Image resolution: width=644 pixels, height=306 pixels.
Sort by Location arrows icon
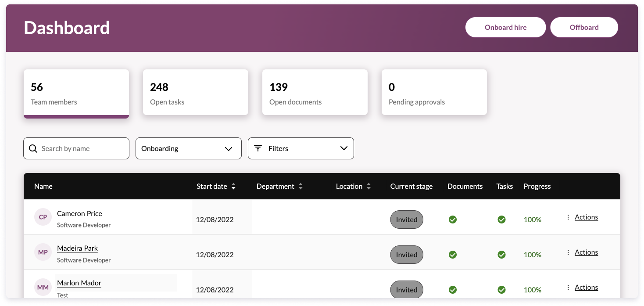(369, 187)
